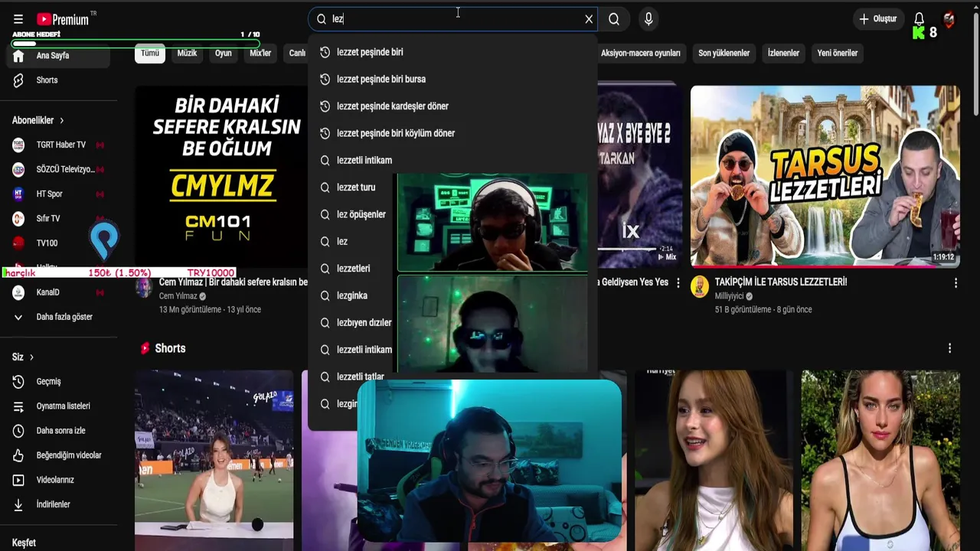Select the Tümü filter chip
Viewport: 980px width, 551px height.
coord(150,53)
